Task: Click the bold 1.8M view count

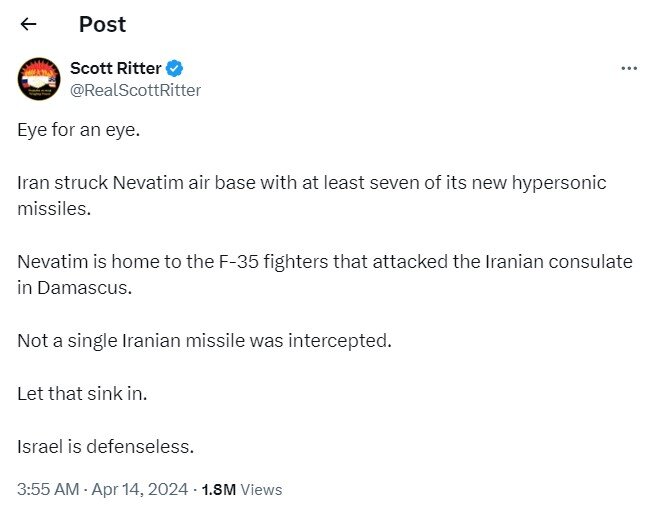Action: coord(218,490)
